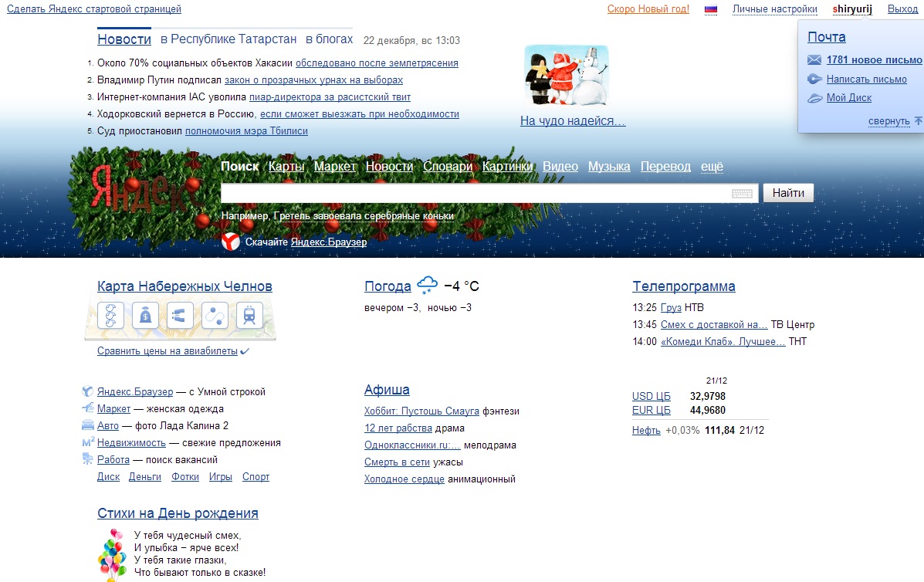Select Карты above the search bar
This screenshot has width=924, height=582.
point(286,167)
